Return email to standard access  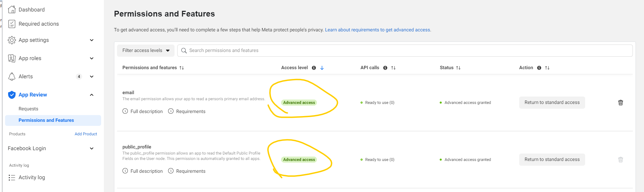point(552,103)
